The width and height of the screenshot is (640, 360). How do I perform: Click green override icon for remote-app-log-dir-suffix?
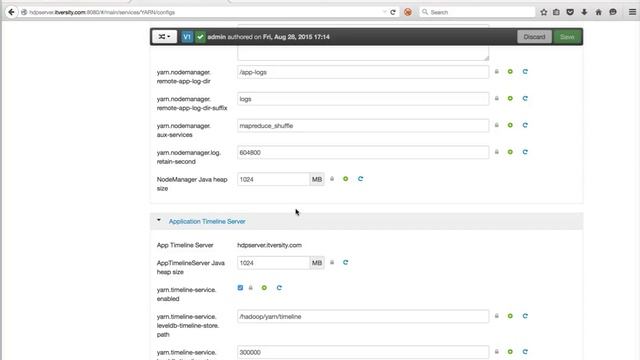click(510, 98)
